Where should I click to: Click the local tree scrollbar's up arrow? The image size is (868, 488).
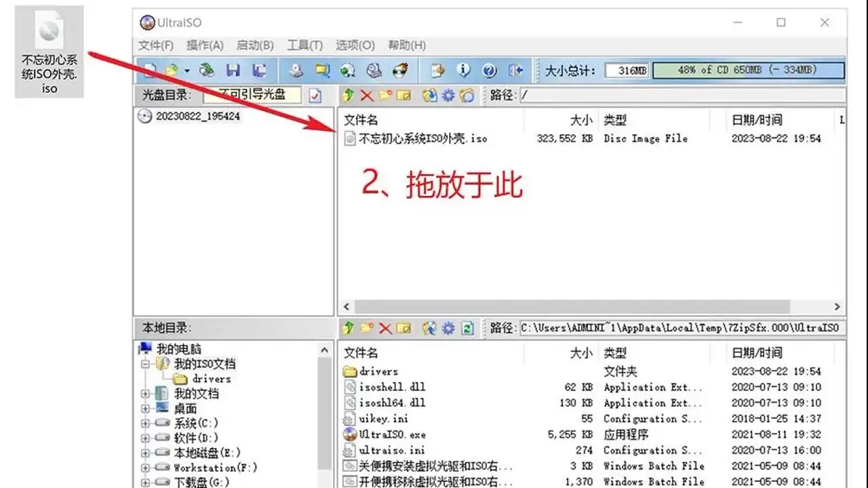click(325, 350)
